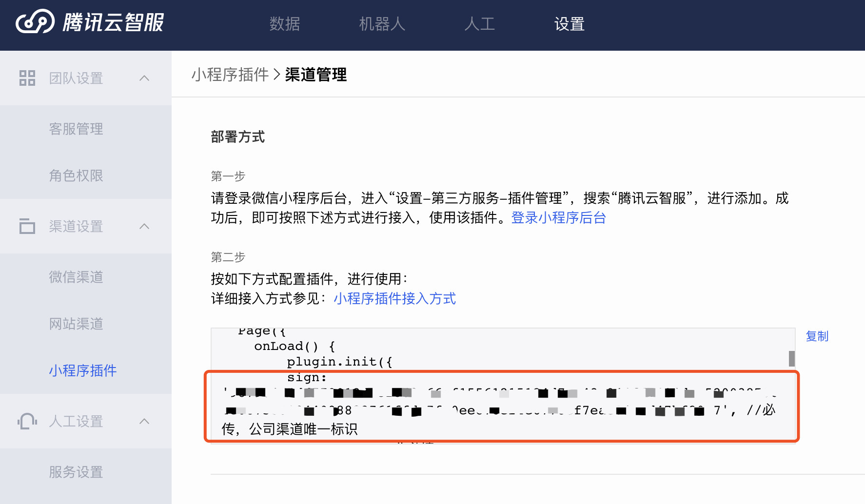Click the 渠道设置 window icon

27,226
